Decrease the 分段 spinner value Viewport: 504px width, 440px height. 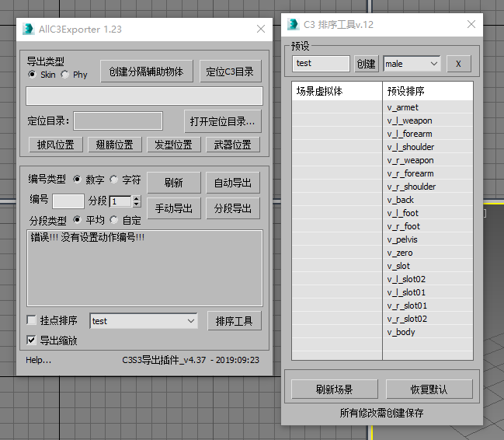click(137, 204)
